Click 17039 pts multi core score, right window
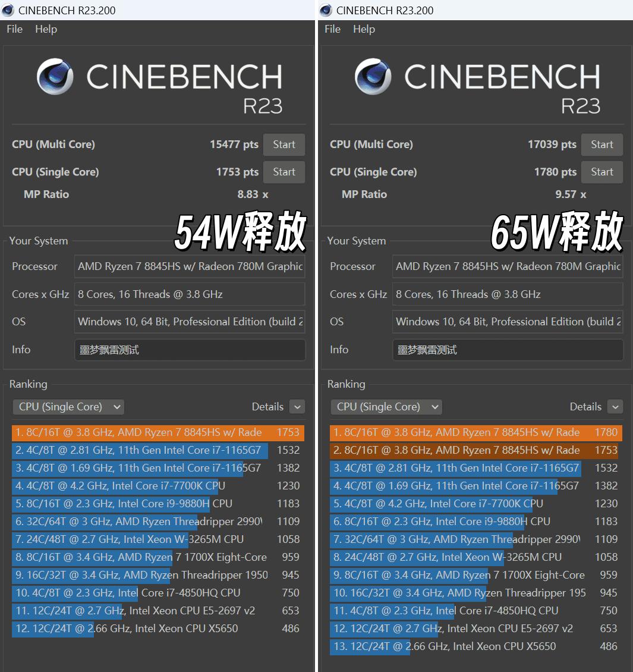This screenshot has height=672, width=633. tap(552, 145)
